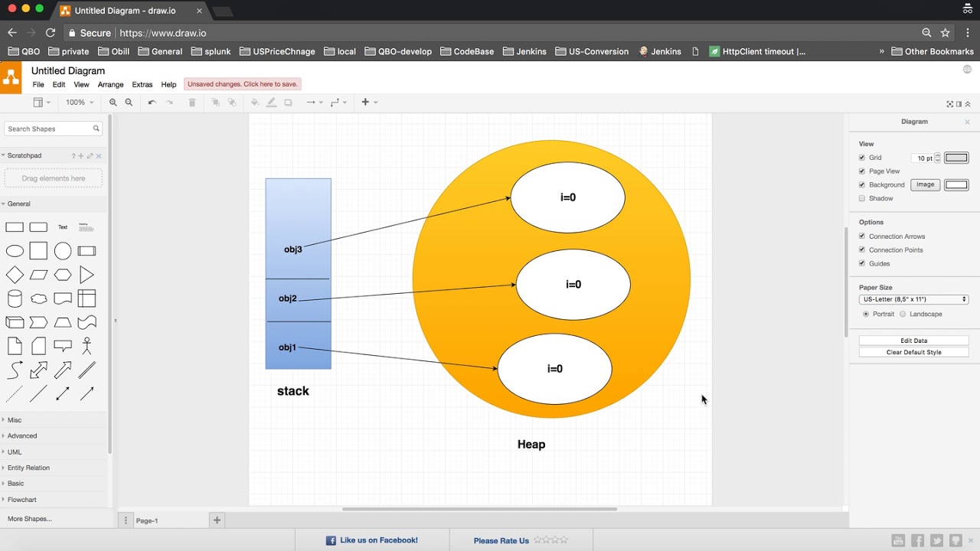Click the zoom out magnifier icon
This screenshot has width=980, height=551.
coord(129,103)
